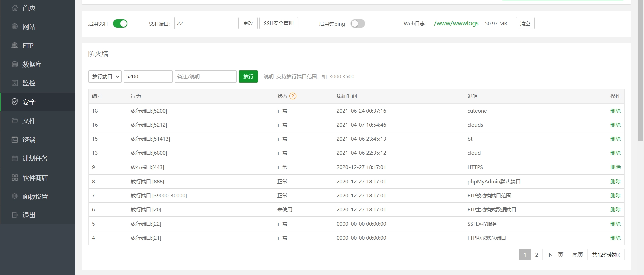Open 面板设置 in the sidebar menu

(x=35, y=197)
